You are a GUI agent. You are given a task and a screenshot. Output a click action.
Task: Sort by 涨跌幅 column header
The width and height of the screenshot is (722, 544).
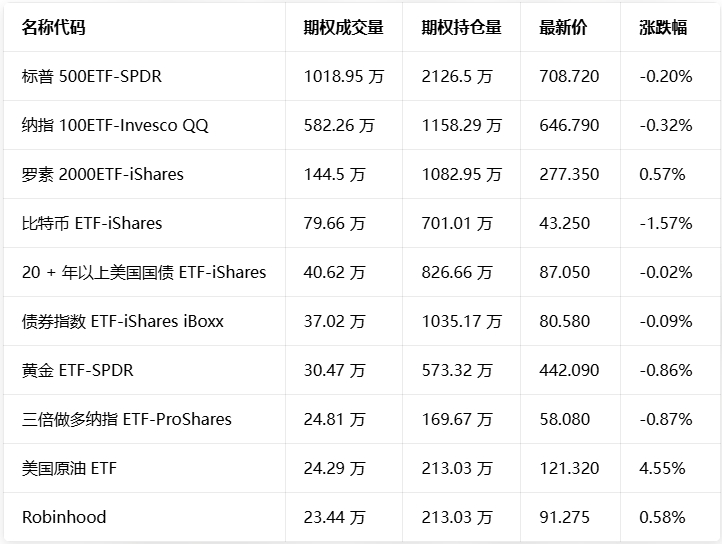click(x=663, y=27)
